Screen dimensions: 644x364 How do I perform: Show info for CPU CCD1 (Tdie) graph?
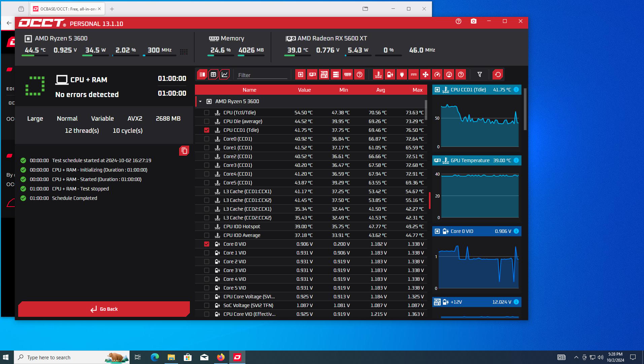(x=516, y=90)
